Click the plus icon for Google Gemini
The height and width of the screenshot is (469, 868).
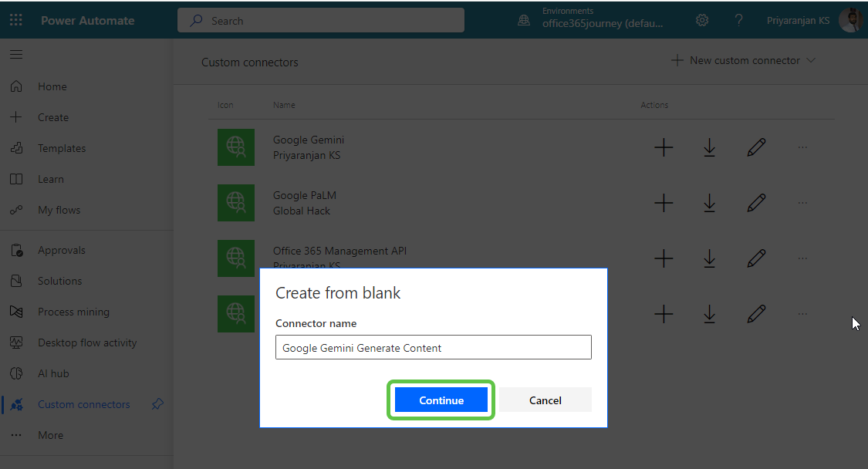coord(664,147)
